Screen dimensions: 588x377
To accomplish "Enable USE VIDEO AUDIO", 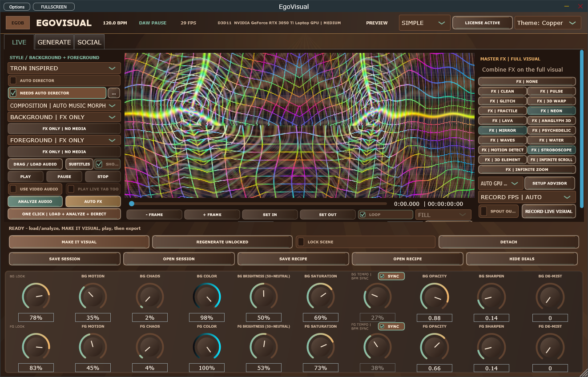I will pos(13,189).
